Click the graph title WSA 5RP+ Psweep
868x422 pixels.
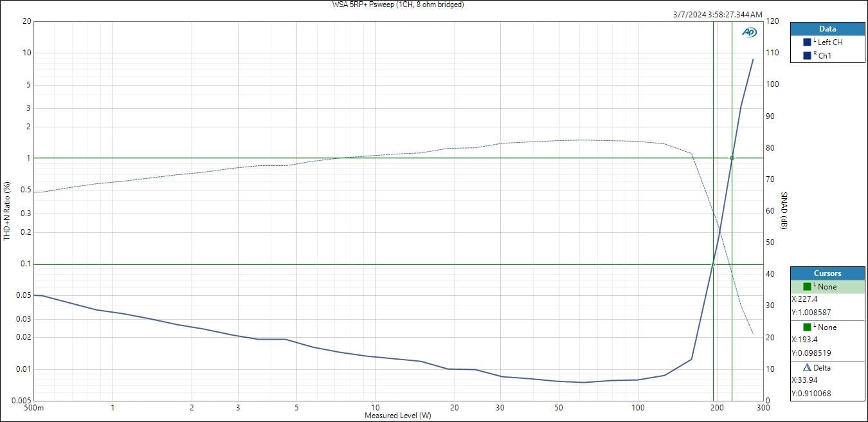pyautogui.click(x=397, y=5)
